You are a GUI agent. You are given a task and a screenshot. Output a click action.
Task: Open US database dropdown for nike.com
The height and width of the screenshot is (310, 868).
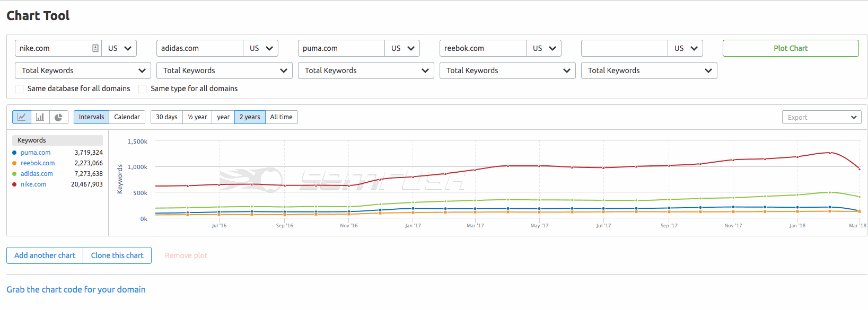[119, 48]
